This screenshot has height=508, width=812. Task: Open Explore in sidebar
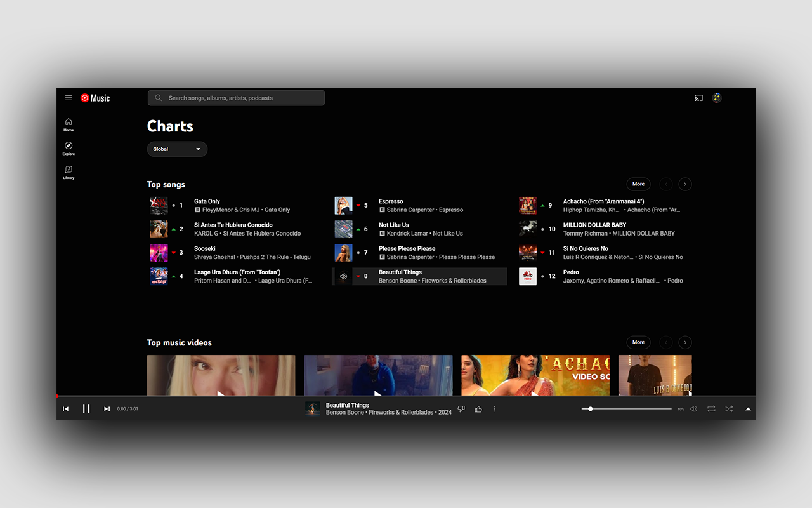click(69, 149)
